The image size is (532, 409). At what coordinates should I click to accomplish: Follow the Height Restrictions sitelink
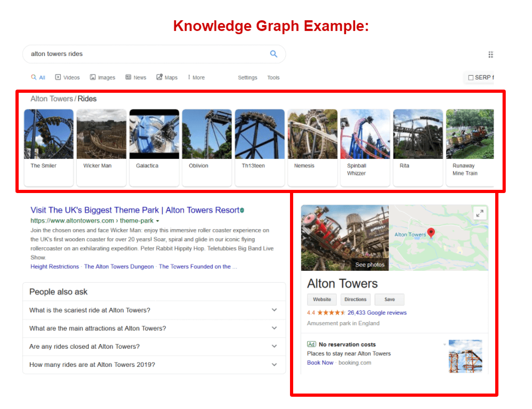point(54,267)
